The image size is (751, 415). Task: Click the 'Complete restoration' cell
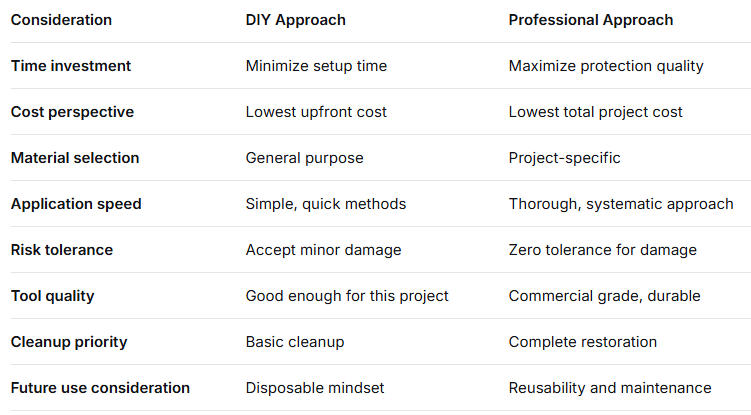583,342
